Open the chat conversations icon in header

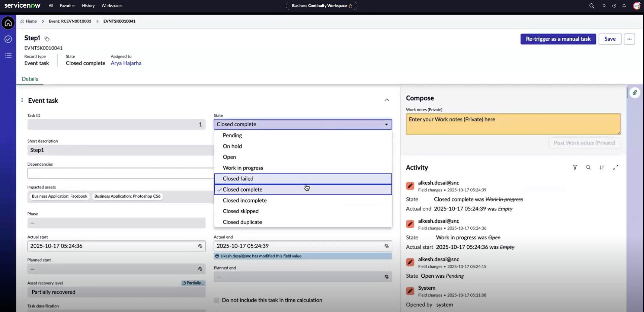(604, 6)
